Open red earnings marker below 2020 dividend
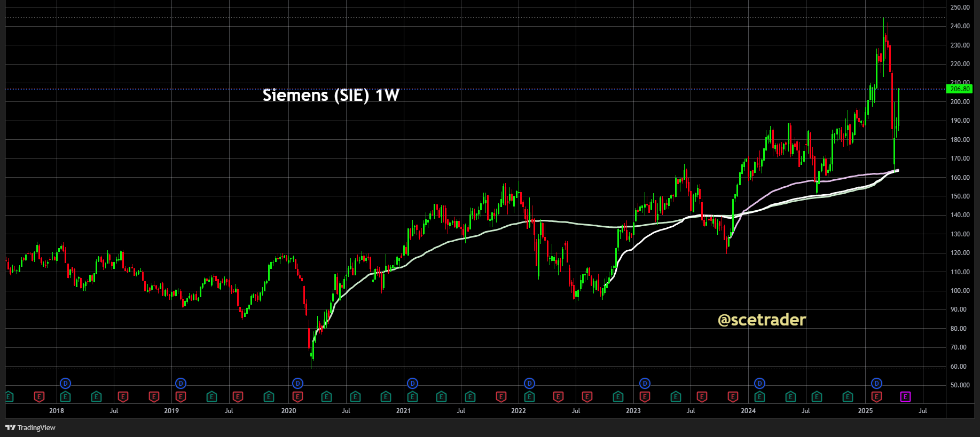The width and height of the screenshot is (980, 437). (x=298, y=396)
